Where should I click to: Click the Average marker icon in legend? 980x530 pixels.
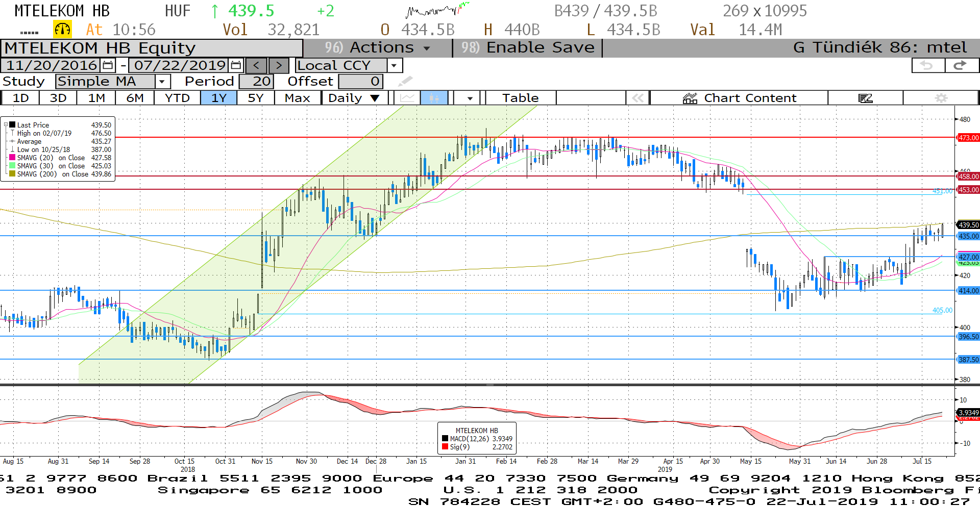(x=12, y=141)
